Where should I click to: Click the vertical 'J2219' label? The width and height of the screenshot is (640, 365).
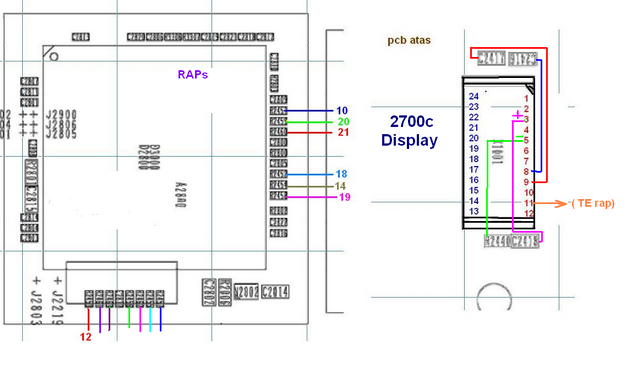(58, 308)
